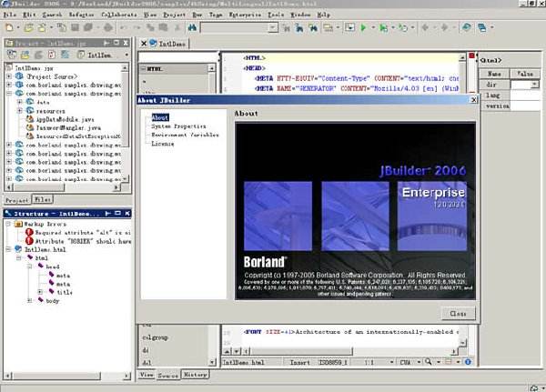Select License in About dialog list
The width and height of the screenshot is (546, 392).
pos(164,143)
